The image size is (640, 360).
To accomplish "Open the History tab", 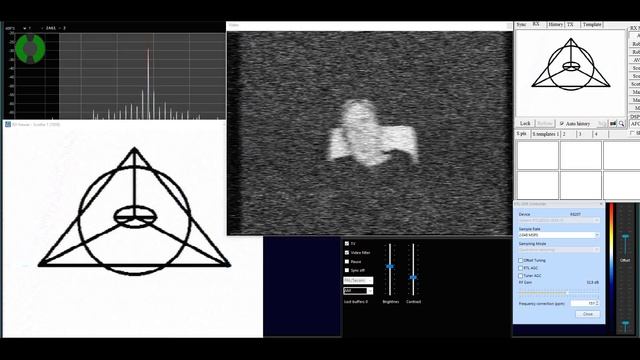I will point(555,24).
